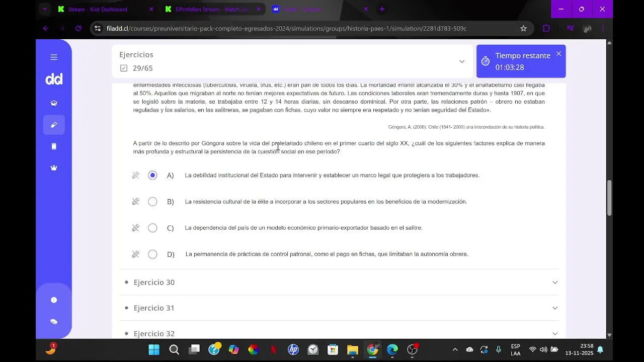Strike out option B with eraser icon
This screenshot has height=362, width=644.
tap(135, 202)
